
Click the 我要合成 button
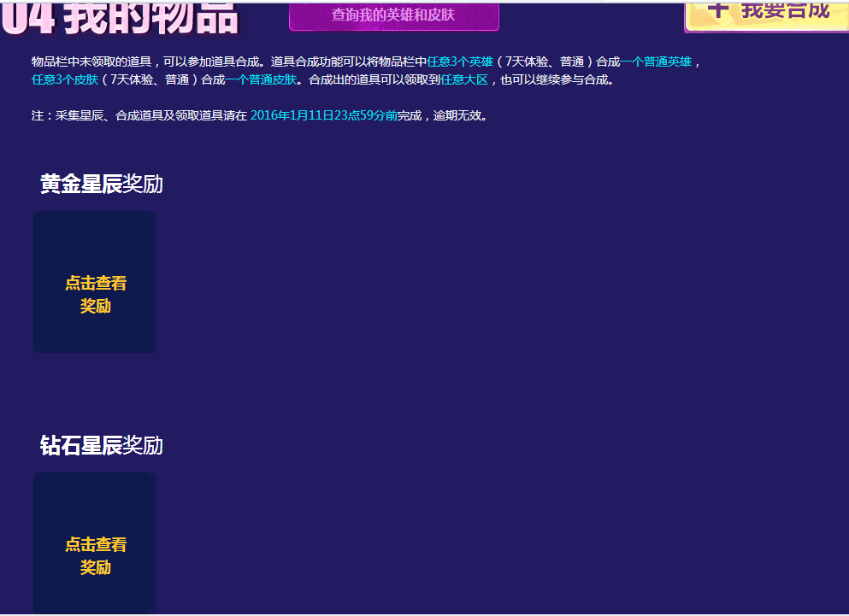(767, 16)
